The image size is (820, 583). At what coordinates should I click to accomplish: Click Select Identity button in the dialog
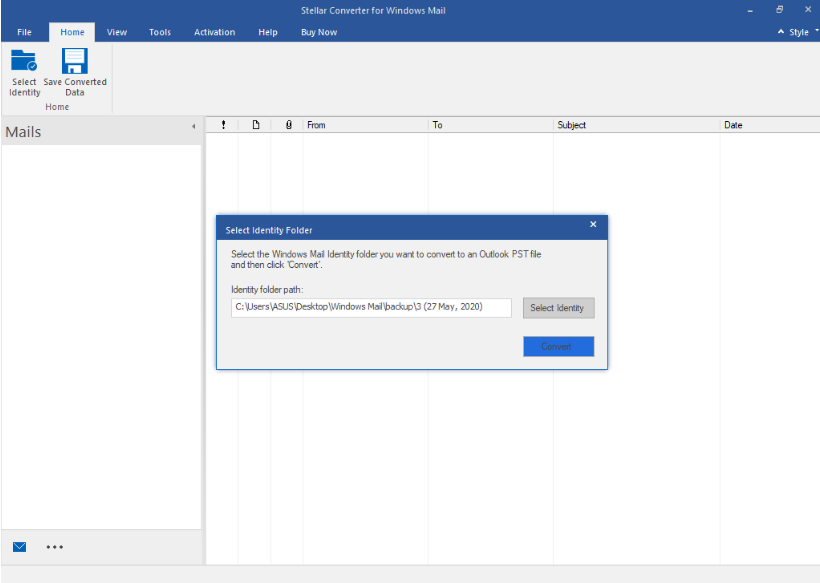pyautogui.click(x=558, y=307)
